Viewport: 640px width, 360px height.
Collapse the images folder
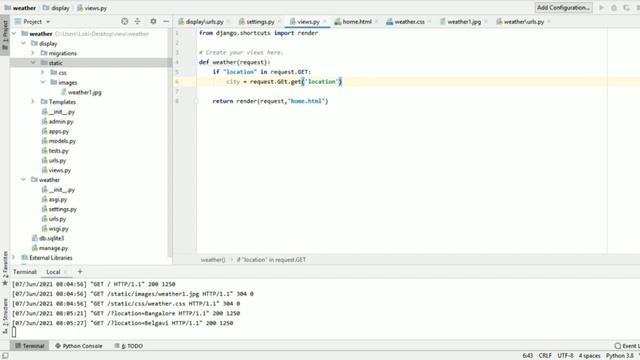43,82
